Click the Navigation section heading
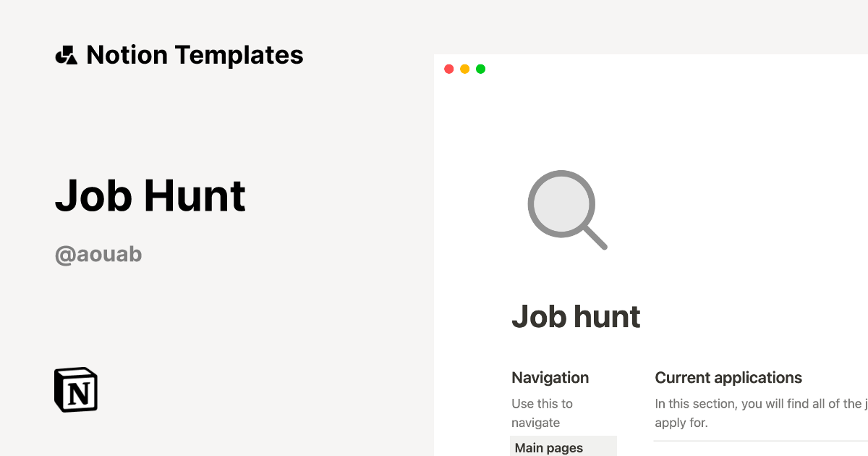This screenshot has height=456, width=868. 550,377
